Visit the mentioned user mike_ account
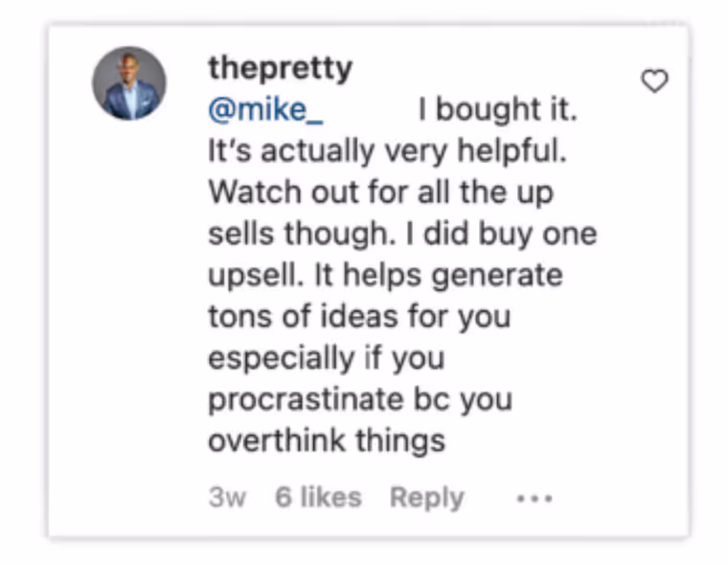This screenshot has height=565, width=728. click(x=265, y=110)
